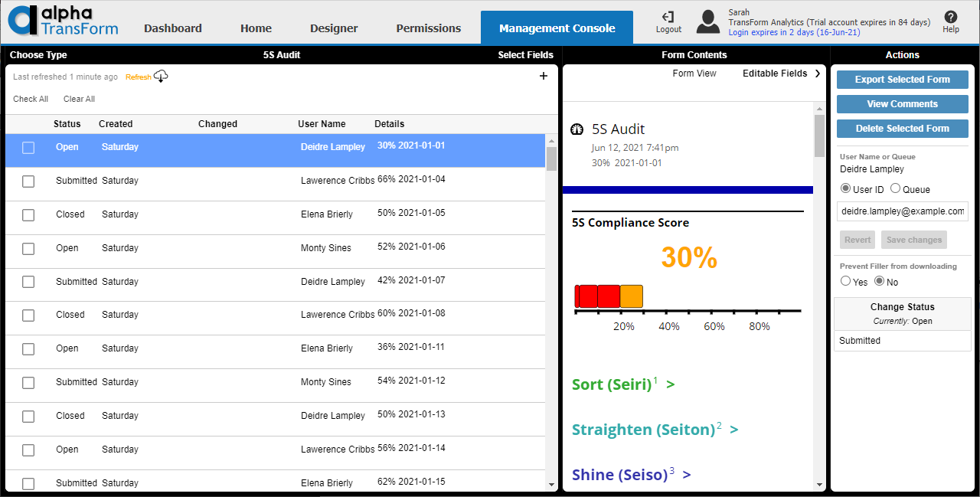Select the Queue radio button

tap(895, 188)
